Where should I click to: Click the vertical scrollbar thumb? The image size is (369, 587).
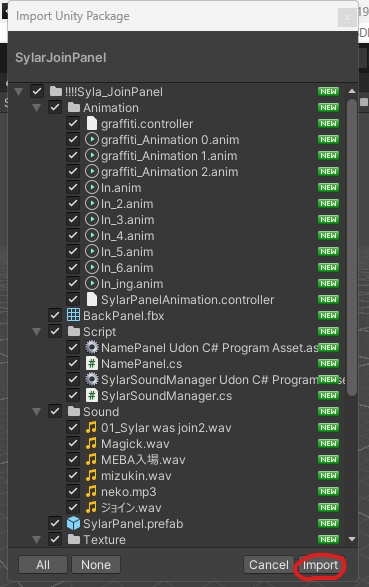tap(352, 247)
